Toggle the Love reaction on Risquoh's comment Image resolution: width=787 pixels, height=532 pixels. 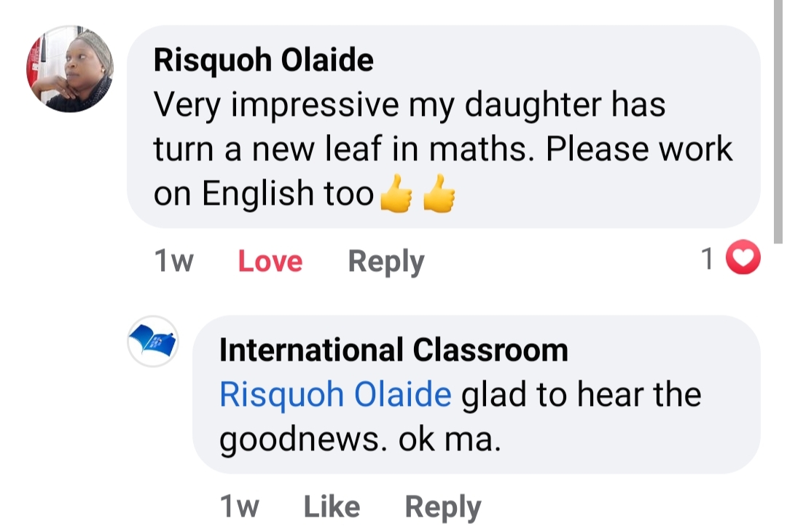pyautogui.click(x=270, y=261)
